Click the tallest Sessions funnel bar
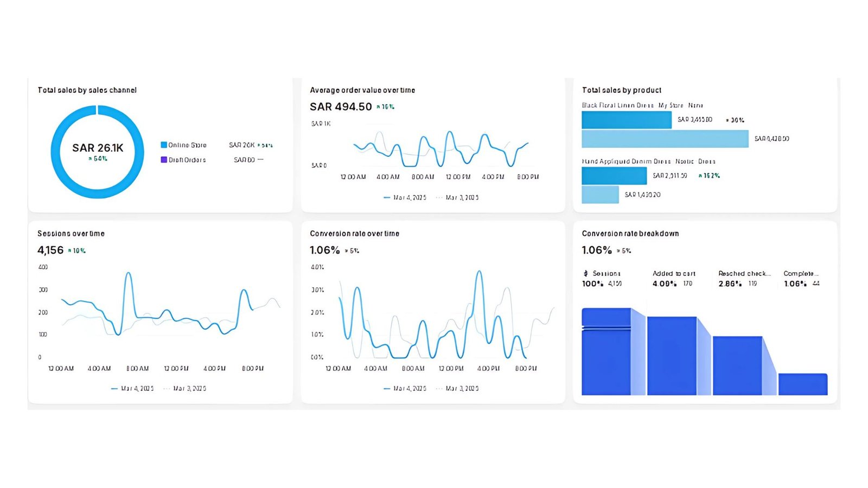 pyautogui.click(x=606, y=351)
